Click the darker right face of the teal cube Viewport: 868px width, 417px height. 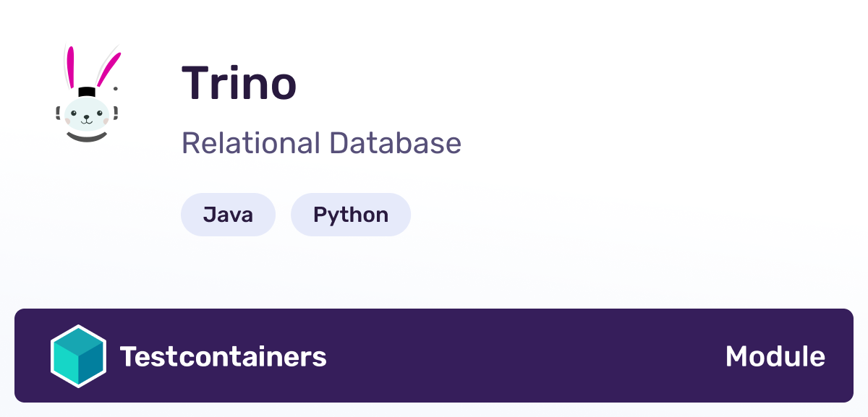[x=92, y=364]
